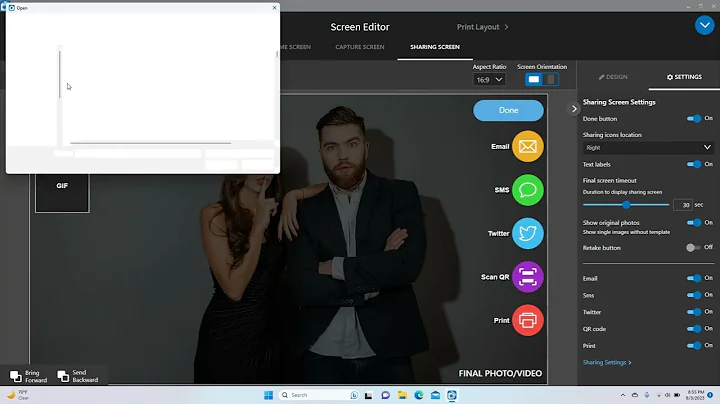Screen dimensions: 720x404
Task: Open Mail app from taskbar
Action: [x=435, y=395]
